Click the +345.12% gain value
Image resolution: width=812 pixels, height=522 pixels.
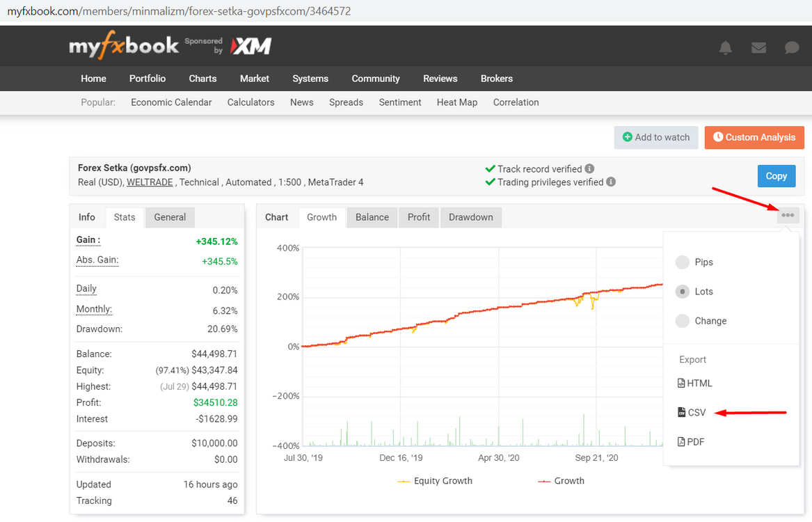tap(216, 242)
